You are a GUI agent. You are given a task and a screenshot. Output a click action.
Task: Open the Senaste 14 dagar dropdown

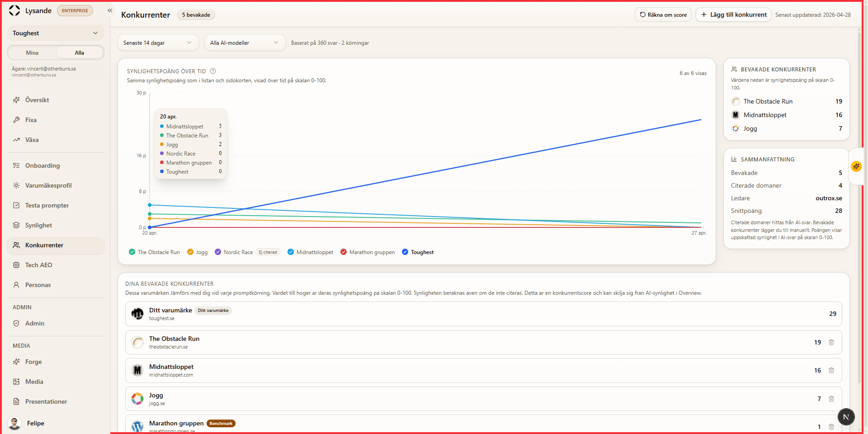[x=158, y=43]
